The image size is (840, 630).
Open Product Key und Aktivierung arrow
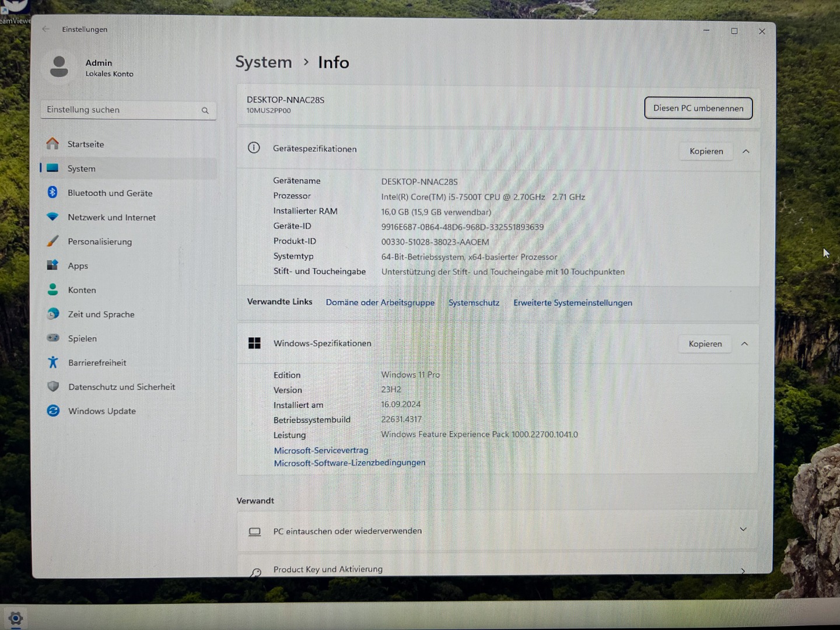(743, 571)
